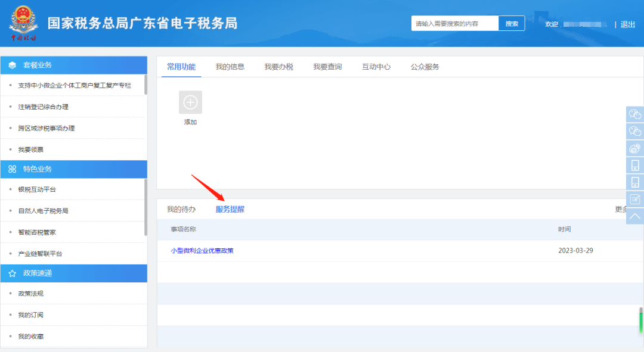The image size is (644, 352).
Task: Click the 特色业务 section header
Action: tap(74, 169)
